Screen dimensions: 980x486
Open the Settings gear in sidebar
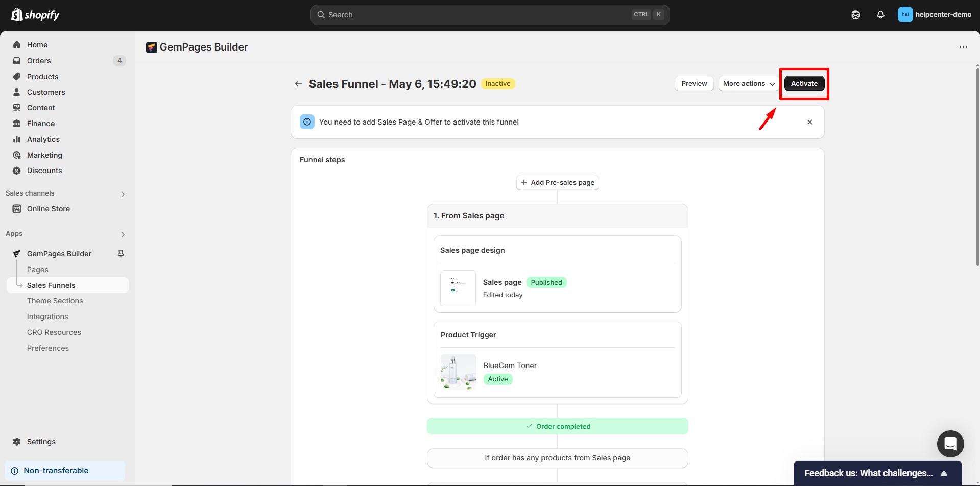click(x=17, y=442)
